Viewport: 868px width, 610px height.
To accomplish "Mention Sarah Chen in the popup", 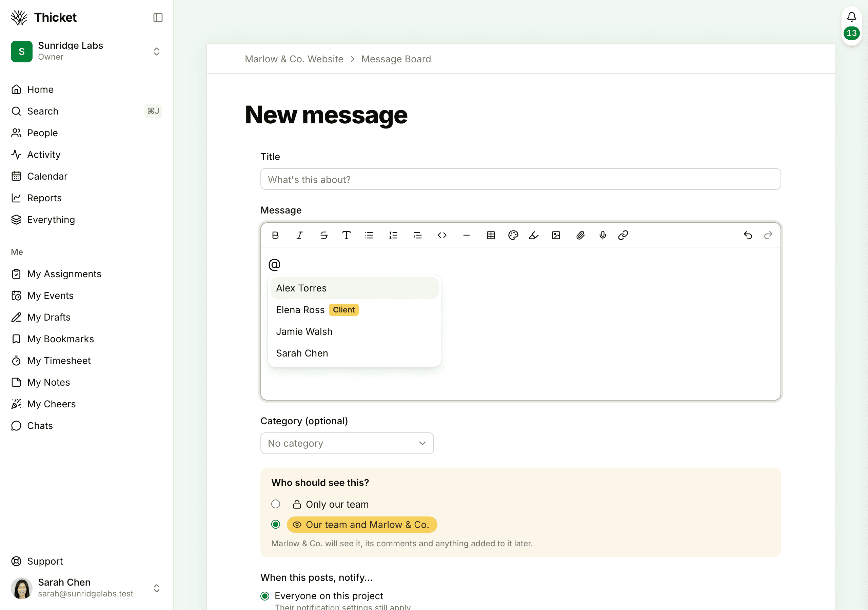I will coord(354,353).
